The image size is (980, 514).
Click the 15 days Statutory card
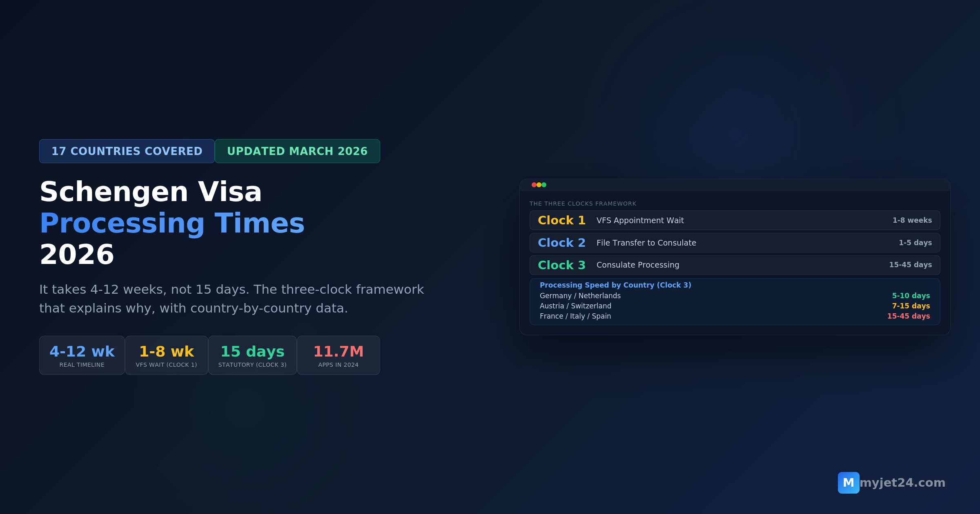click(x=252, y=355)
